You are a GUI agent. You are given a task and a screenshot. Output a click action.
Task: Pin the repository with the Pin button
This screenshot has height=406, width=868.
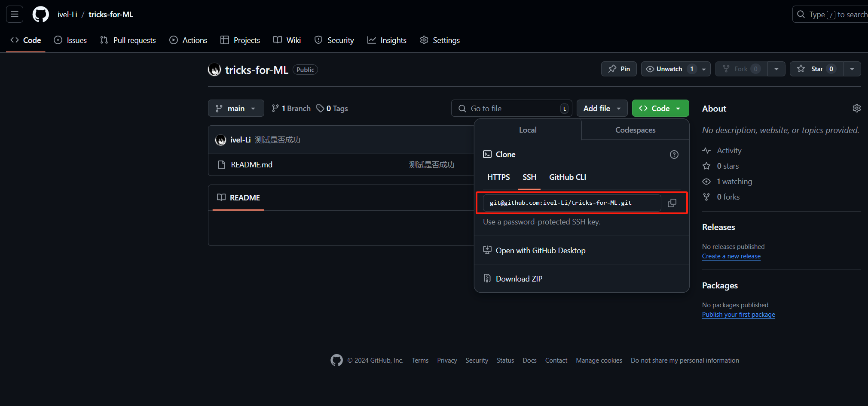pos(619,69)
